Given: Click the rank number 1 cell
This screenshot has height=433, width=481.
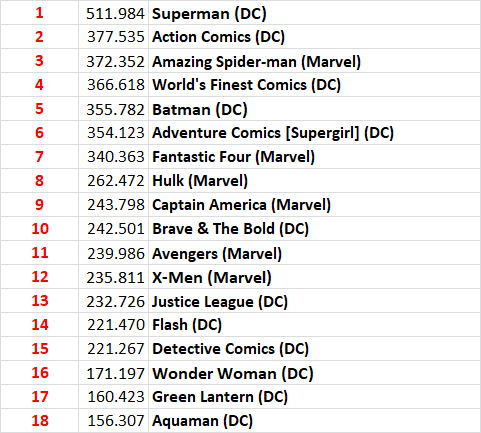Looking at the screenshot, I should click(39, 13).
